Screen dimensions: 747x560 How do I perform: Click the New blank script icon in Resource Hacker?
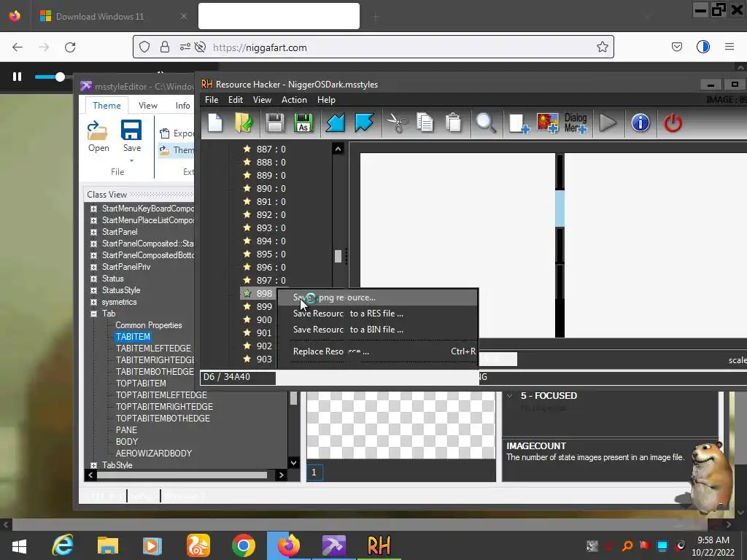[x=215, y=122]
